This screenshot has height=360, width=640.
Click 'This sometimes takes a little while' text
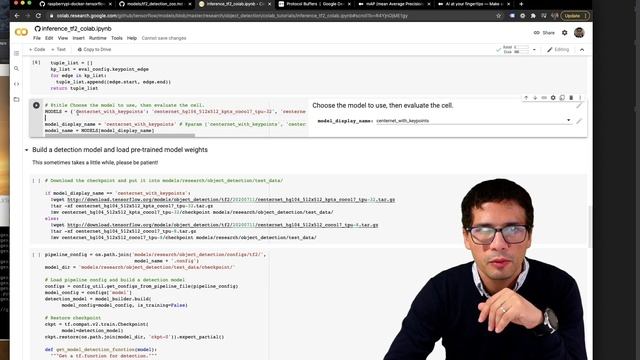click(95, 162)
